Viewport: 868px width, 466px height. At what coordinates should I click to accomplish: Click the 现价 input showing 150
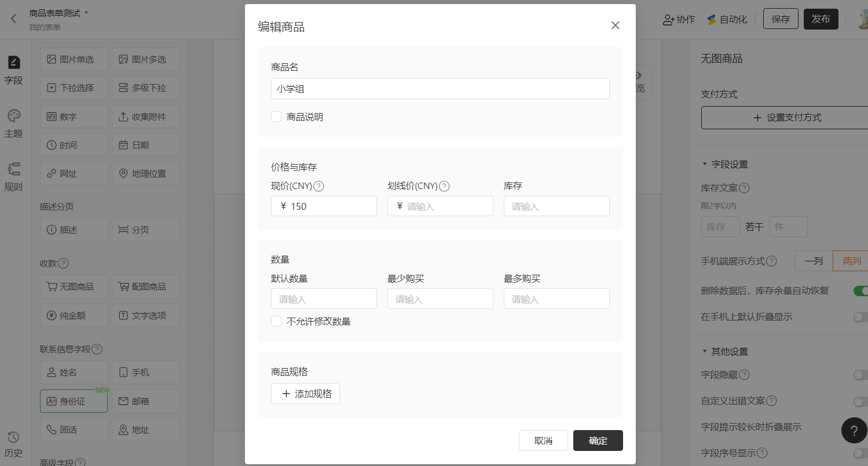tap(324, 206)
